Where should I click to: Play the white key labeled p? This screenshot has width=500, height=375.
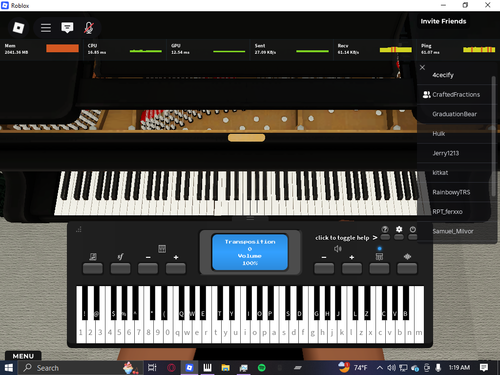(x=264, y=332)
